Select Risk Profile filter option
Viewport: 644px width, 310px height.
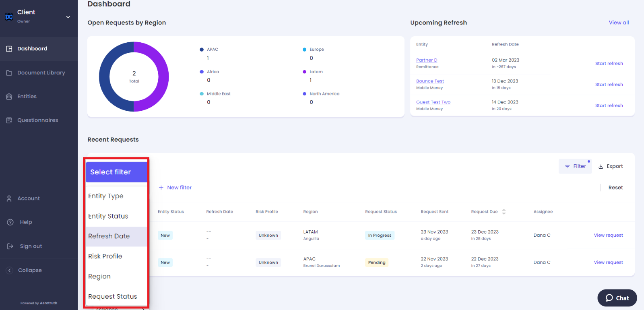pyautogui.click(x=105, y=256)
